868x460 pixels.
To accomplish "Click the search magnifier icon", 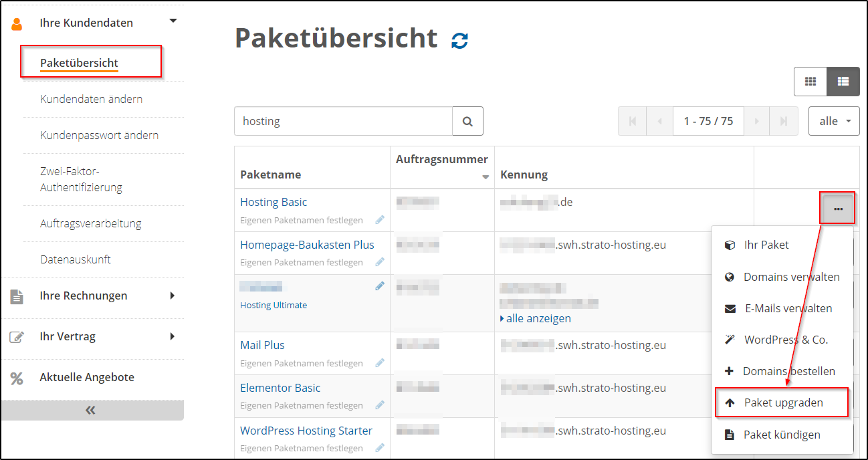I will pyautogui.click(x=467, y=121).
